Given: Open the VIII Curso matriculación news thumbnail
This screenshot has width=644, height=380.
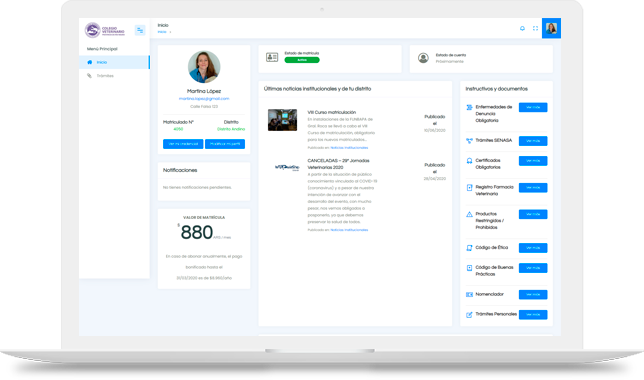Looking at the screenshot, I should pyautogui.click(x=283, y=120).
